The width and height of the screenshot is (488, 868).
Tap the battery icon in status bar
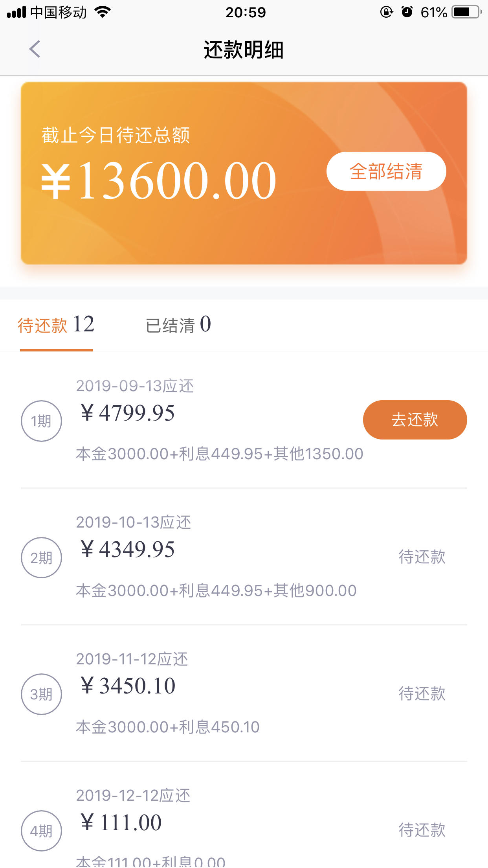tap(467, 12)
